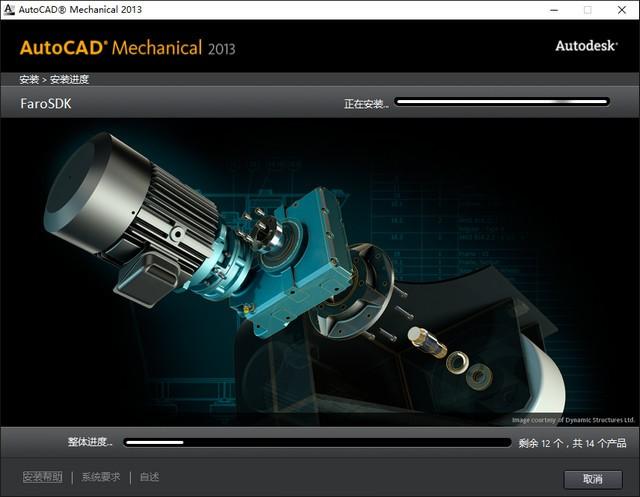Viewport: 640px width, 497px height.
Task: Click the 取消 (Cancel) button
Action: [x=593, y=479]
